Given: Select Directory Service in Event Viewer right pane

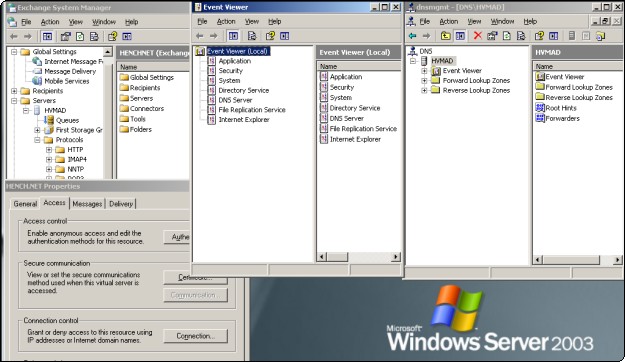Looking at the screenshot, I should point(355,108).
